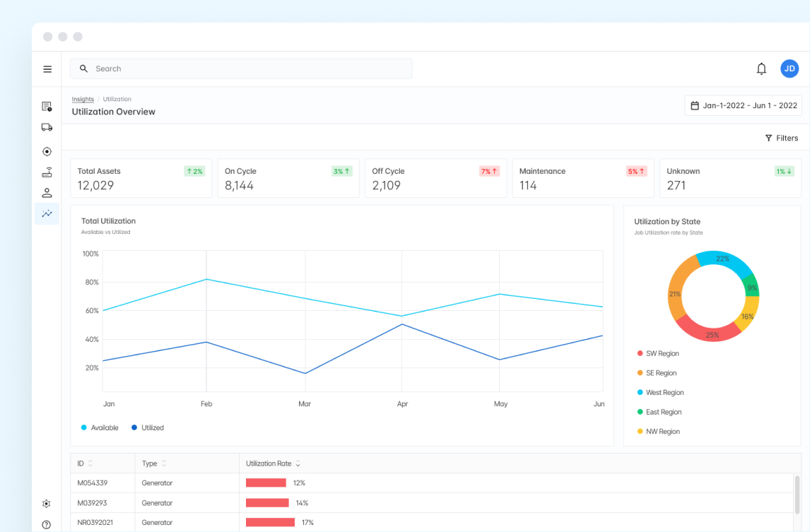
Task: Open the location target icon
Action: pos(47,151)
